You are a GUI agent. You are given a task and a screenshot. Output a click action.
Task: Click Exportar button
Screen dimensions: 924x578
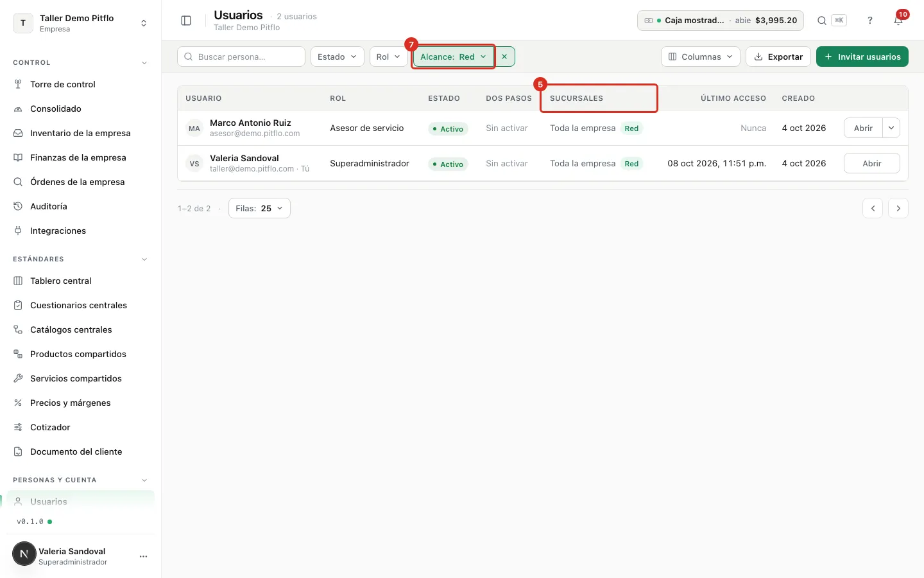pos(778,57)
